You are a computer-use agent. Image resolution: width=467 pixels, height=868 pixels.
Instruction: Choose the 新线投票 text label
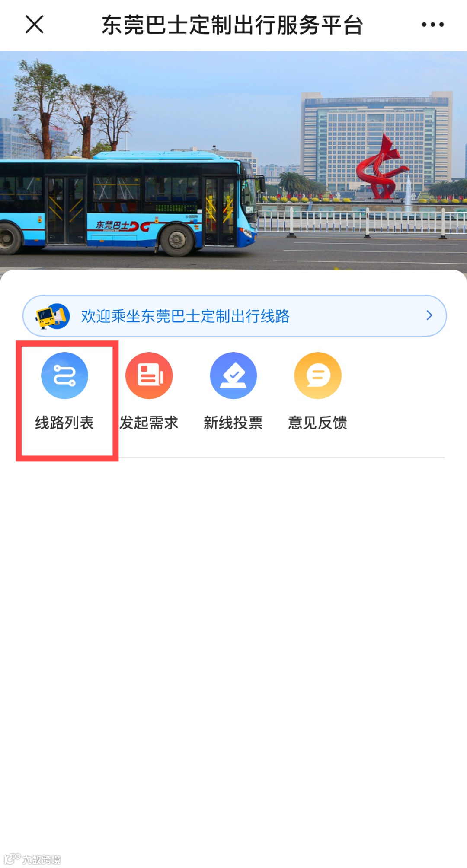tap(233, 423)
